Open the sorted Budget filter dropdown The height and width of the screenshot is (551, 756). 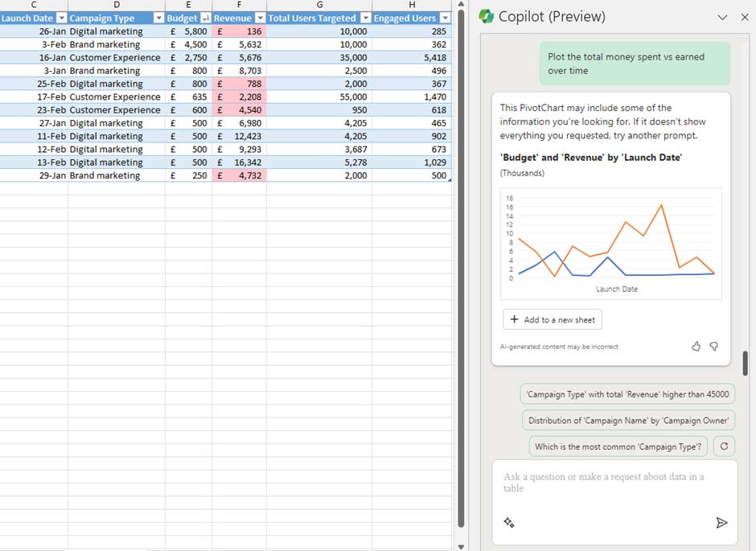coord(207,18)
